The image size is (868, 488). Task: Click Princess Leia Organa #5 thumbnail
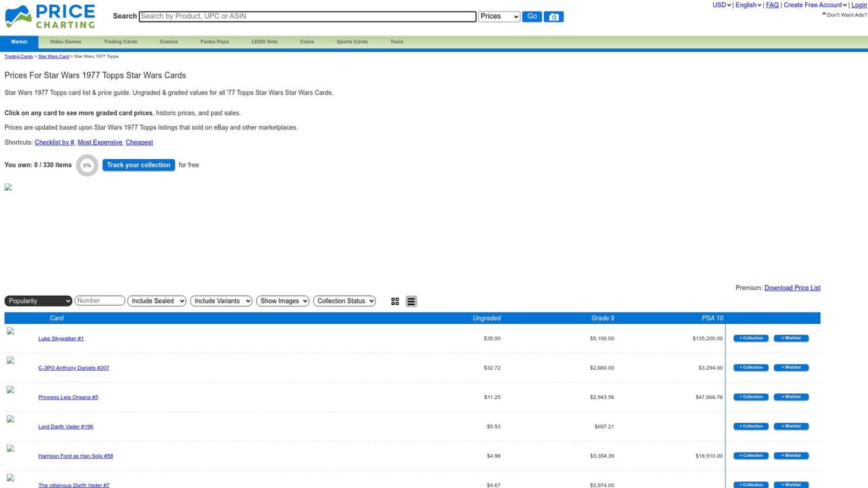10,390
